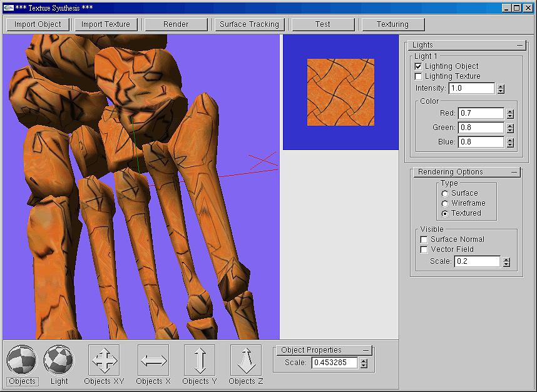This screenshot has height=392, width=537.
Task: Click the Render toolbar button
Action: click(x=176, y=24)
